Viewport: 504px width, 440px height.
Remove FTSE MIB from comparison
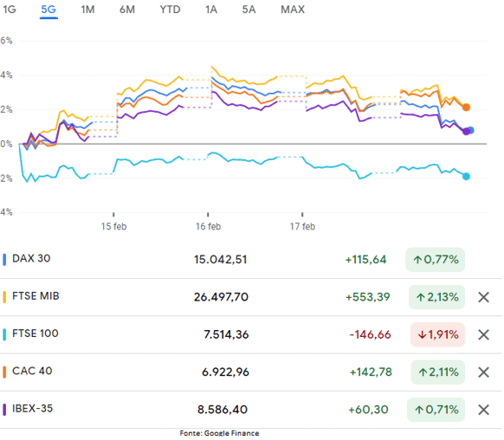pyautogui.click(x=483, y=297)
